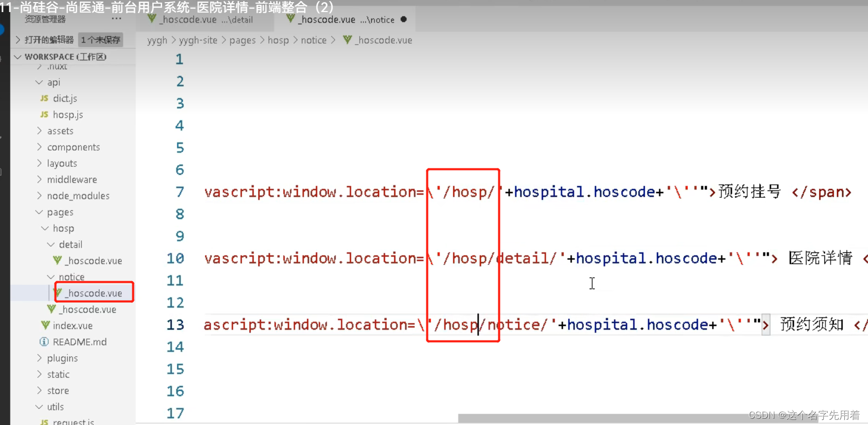Click breadcrumb segment yygh
This screenshot has width=868, height=425.
(157, 40)
